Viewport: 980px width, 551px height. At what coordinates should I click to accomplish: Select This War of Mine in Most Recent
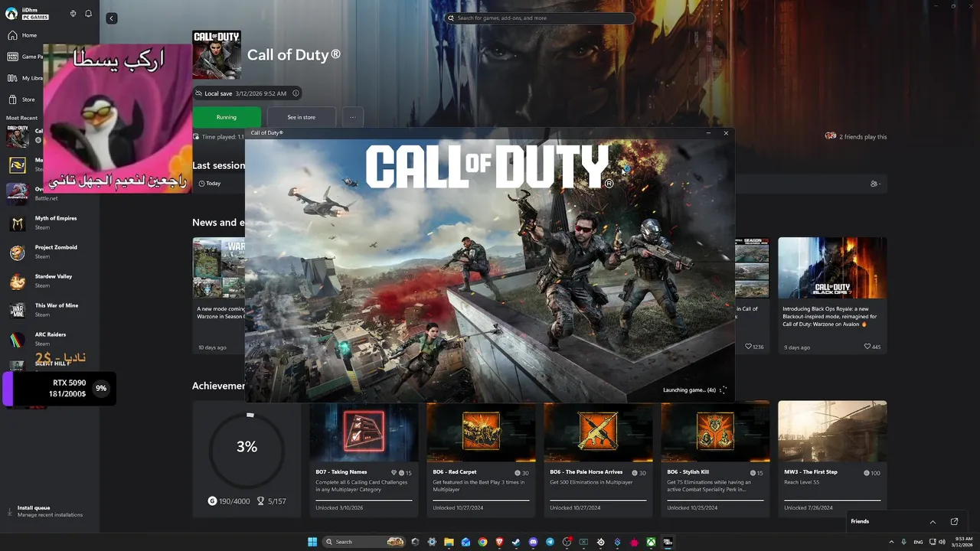point(50,310)
